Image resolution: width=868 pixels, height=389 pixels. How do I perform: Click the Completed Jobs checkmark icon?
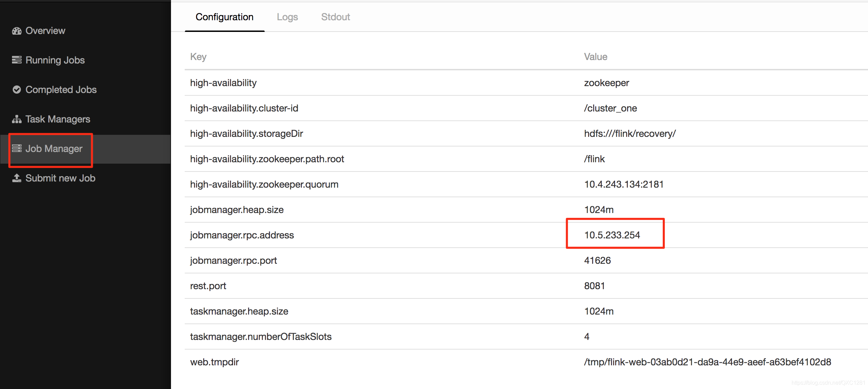click(x=16, y=90)
